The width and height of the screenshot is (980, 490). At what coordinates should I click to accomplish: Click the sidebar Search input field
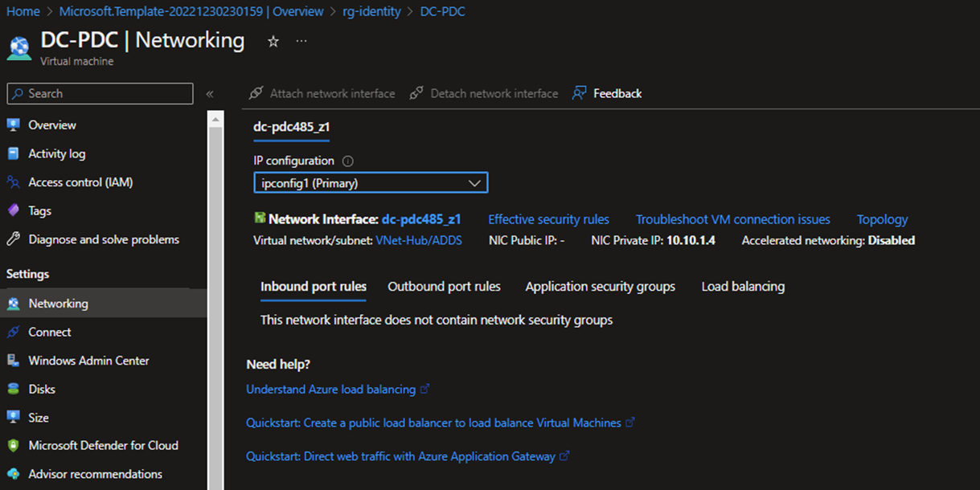click(100, 94)
